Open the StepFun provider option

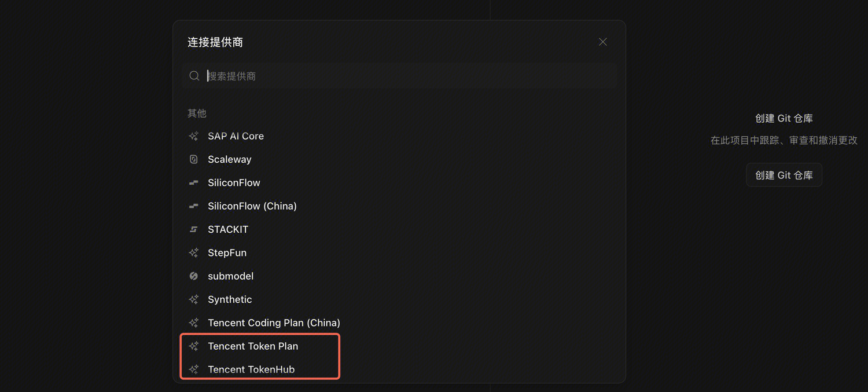[227, 253]
